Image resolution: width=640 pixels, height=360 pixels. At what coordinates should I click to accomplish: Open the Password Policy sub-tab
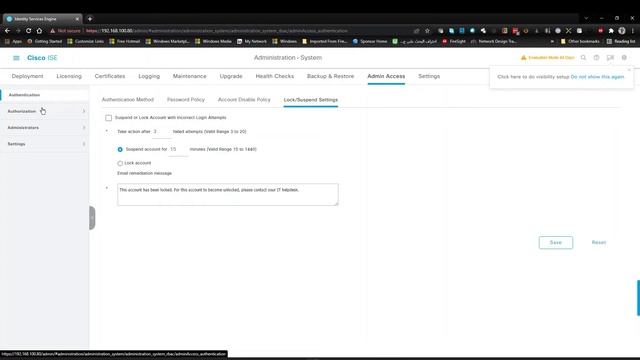coord(186,100)
